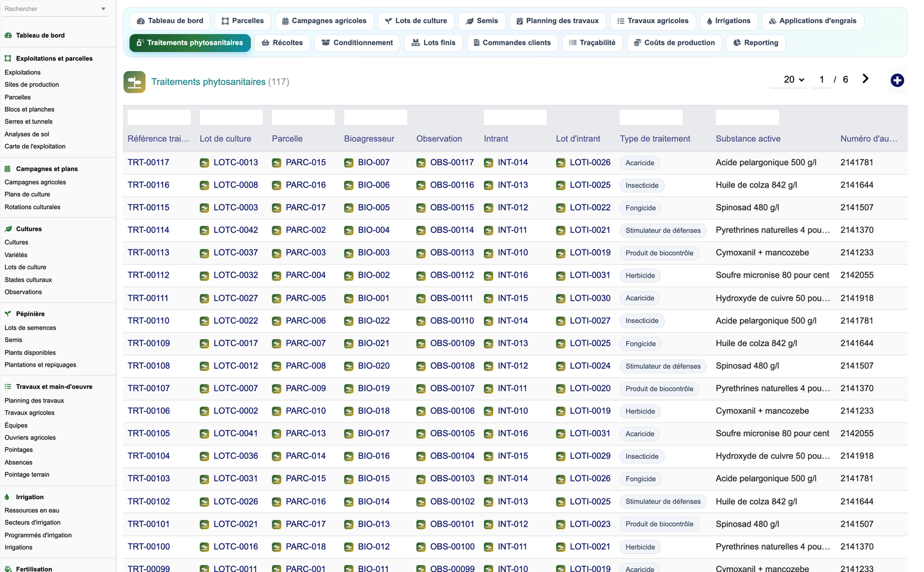Click the Référence traitement filter field

click(159, 118)
